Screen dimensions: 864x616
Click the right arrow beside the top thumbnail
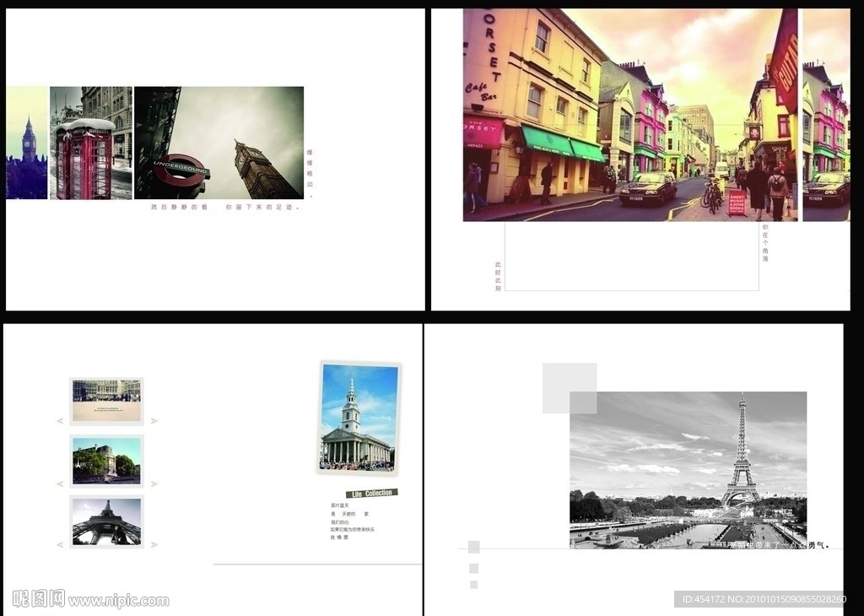tap(154, 420)
